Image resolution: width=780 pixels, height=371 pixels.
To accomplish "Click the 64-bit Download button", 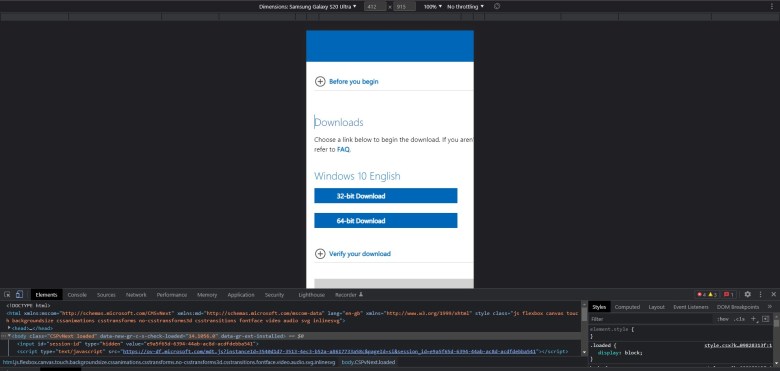I will click(x=386, y=220).
